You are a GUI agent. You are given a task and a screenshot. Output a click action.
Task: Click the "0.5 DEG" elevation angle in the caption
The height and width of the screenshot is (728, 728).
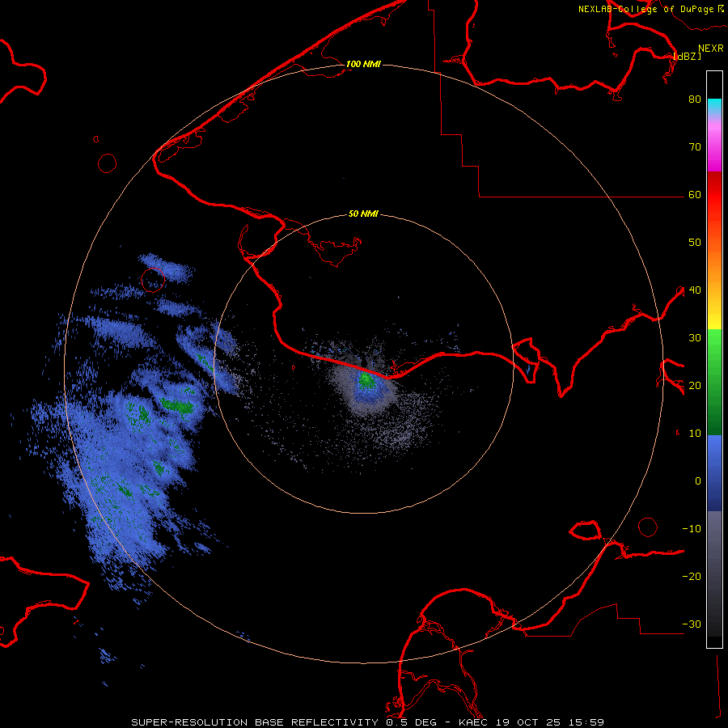pyautogui.click(x=411, y=722)
